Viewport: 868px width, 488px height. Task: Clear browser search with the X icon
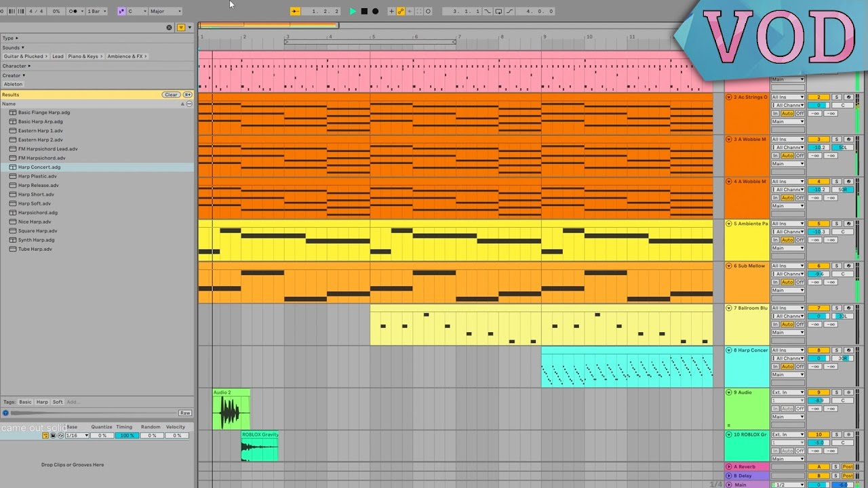[x=170, y=28]
